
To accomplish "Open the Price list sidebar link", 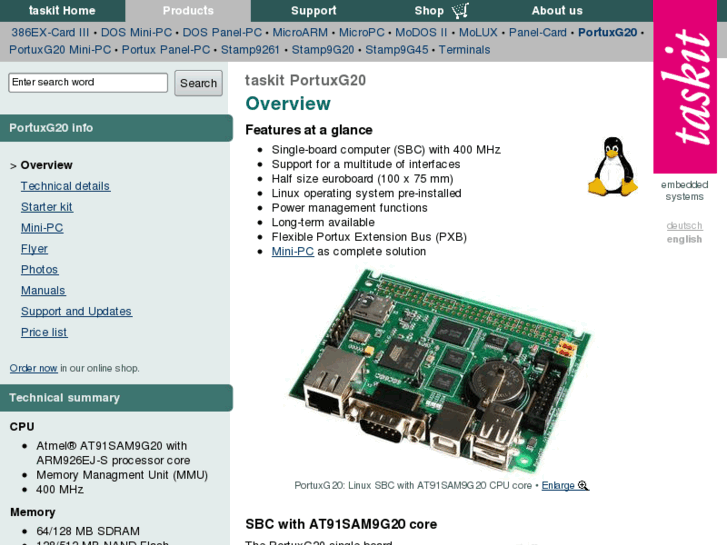I will [x=44, y=332].
